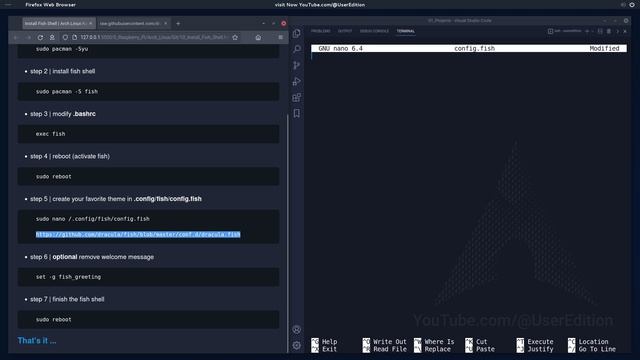Open the Firefox hamburger menu
This screenshot has height=360, width=640.
coord(280,38)
